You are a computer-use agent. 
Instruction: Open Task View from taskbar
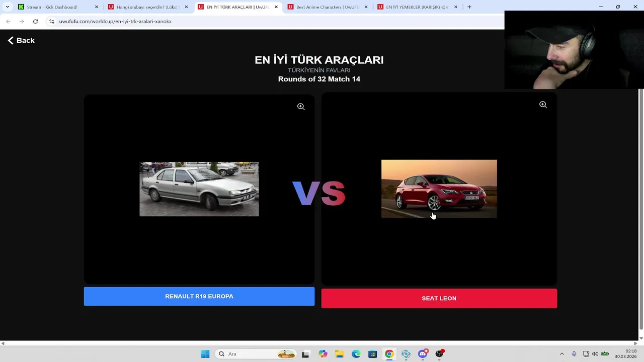pos(305,354)
